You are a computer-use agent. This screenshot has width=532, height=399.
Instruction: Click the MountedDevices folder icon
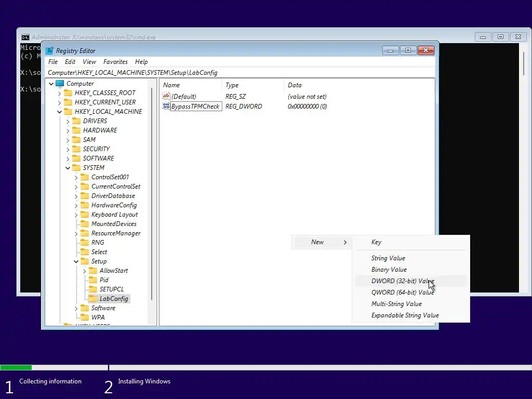point(85,224)
